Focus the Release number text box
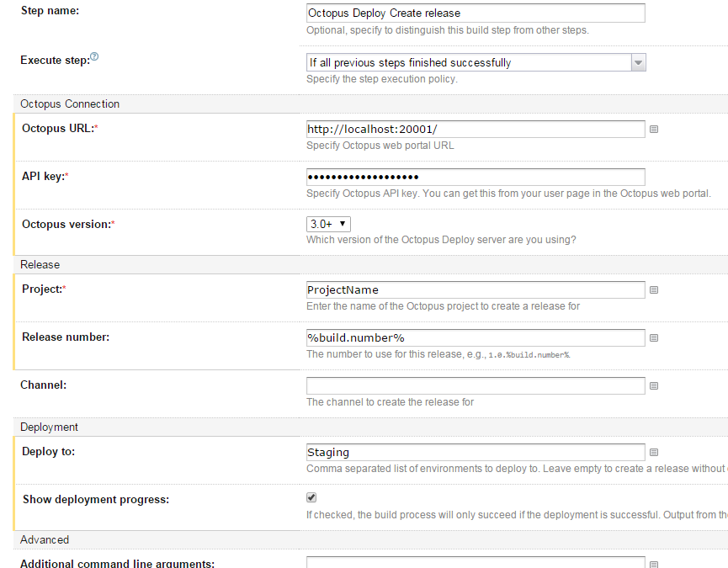 coord(476,337)
